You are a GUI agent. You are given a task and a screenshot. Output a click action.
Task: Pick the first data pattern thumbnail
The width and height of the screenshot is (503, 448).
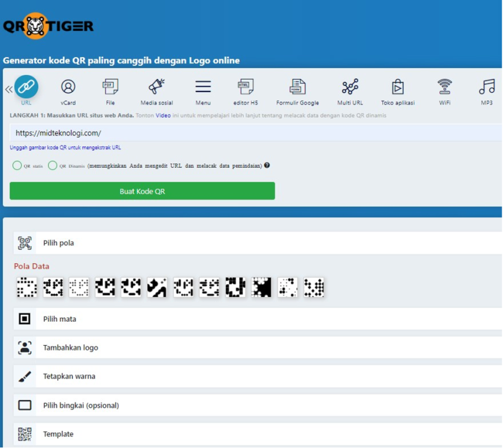(27, 287)
